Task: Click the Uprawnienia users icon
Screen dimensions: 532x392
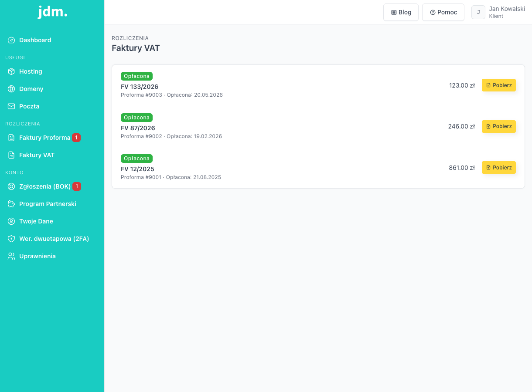Action: click(x=11, y=256)
